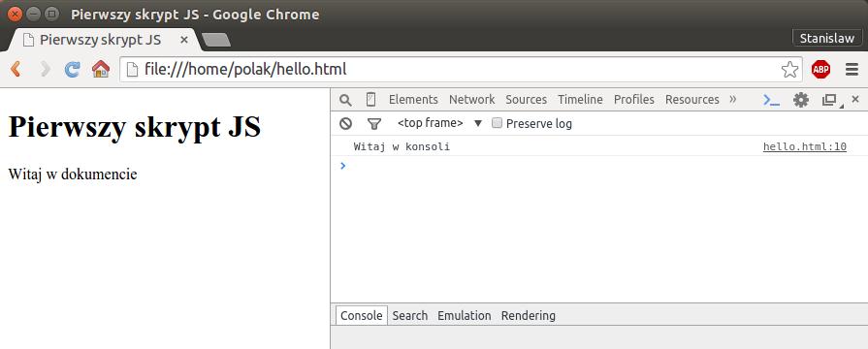
Task: Show the console drawer prompt icon
Action: click(x=772, y=100)
